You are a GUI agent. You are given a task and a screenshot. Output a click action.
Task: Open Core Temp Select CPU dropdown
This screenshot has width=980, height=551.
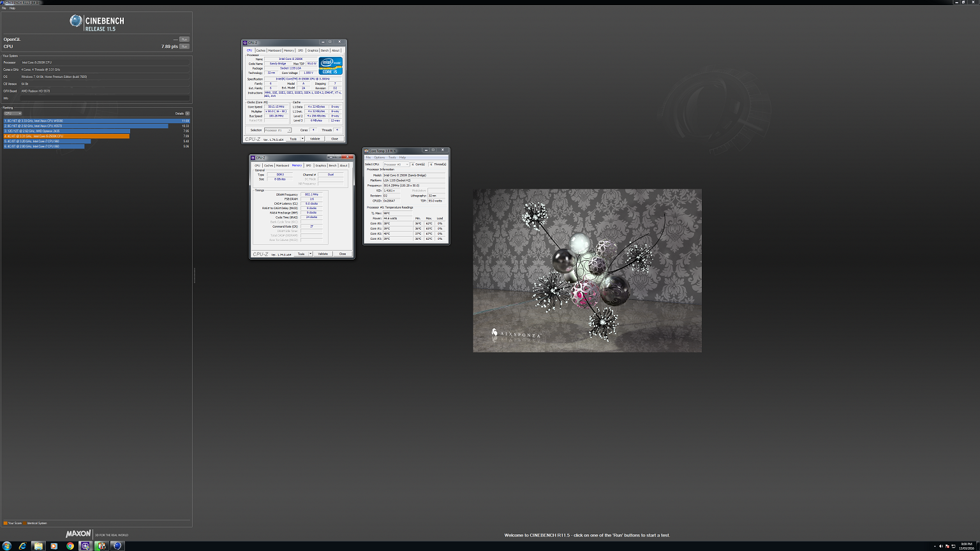point(396,165)
